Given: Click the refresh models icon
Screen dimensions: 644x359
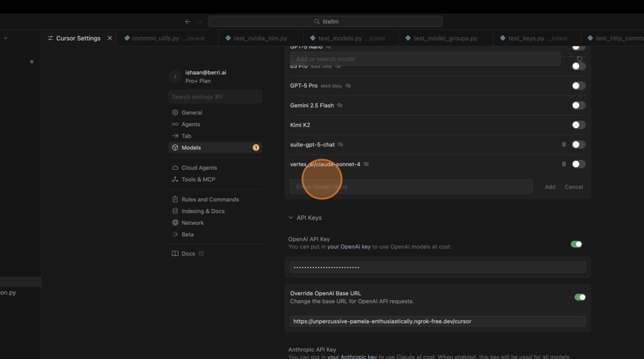Looking at the screenshot, I should 579,59.
